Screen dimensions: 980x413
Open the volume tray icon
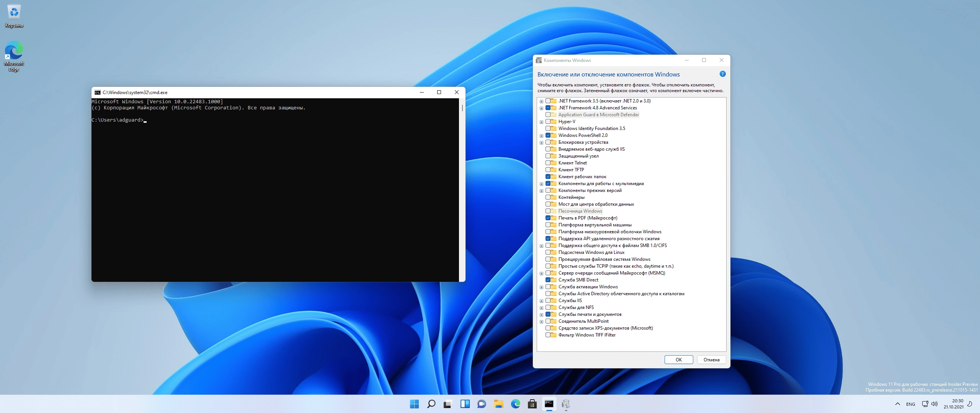934,404
